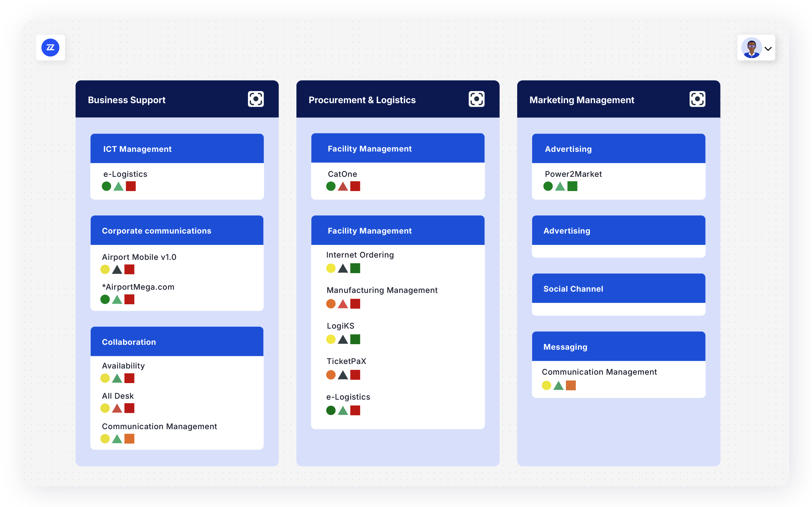Select the All Desk application entry

point(118,396)
